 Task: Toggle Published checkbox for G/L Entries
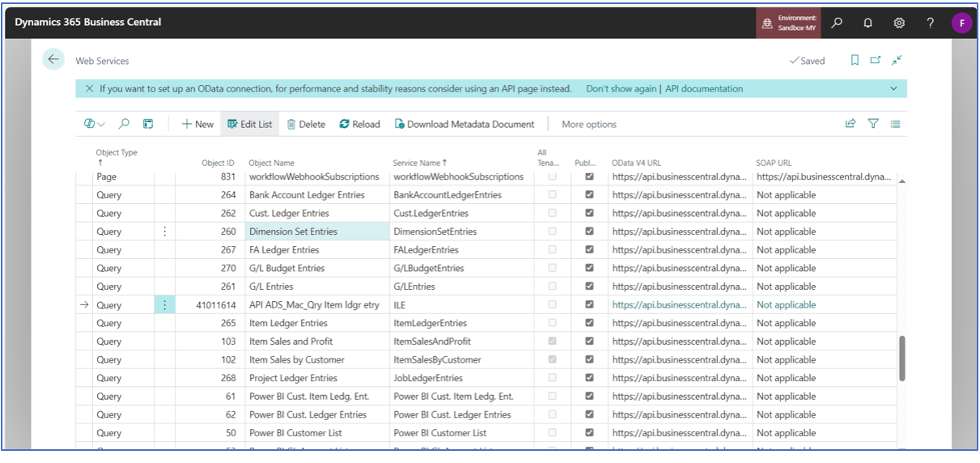589,287
